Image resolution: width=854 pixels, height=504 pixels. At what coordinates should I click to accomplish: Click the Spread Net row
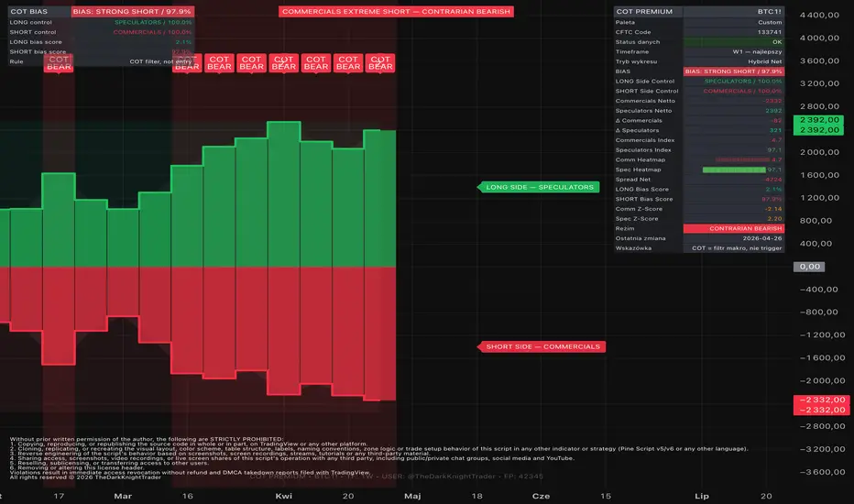pyautogui.click(x=699, y=180)
